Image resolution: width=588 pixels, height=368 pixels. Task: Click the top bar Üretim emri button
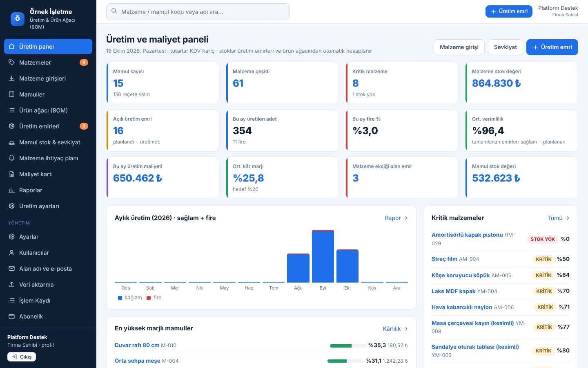tap(509, 11)
